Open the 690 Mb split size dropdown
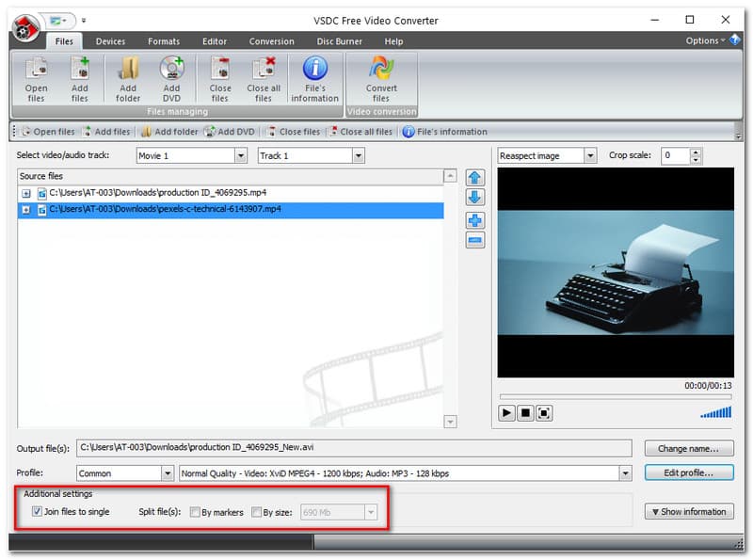This screenshot has width=753, height=560. [x=371, y=512]
